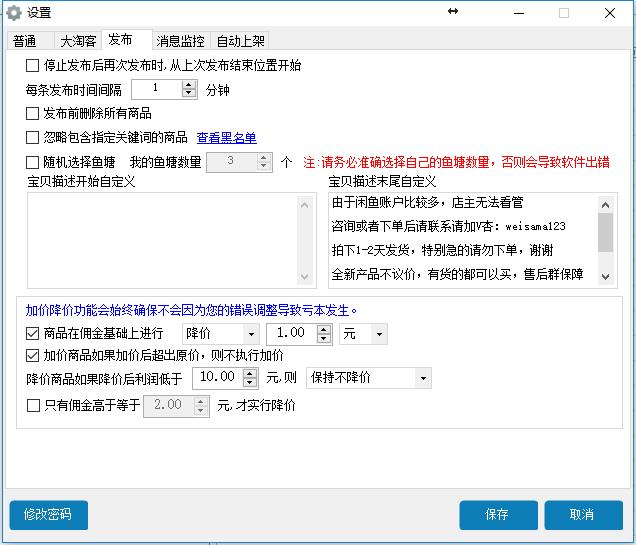
Task: Click the 修改密码 button
Action: (48, 515)
